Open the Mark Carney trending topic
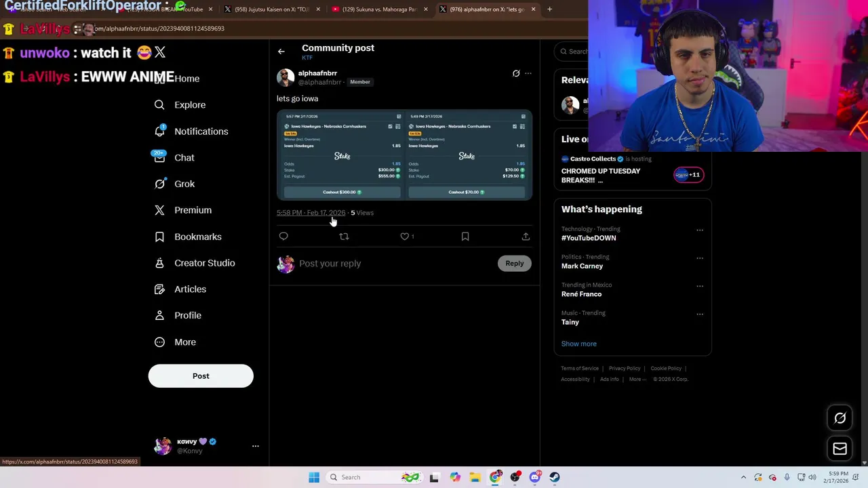This screenshot has height=488, width=868. 582,266
